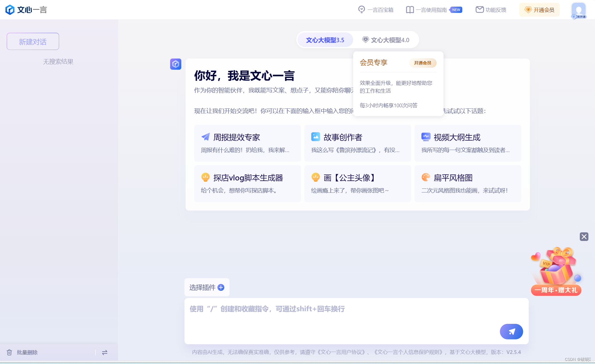This screenshot has width=595, height=364.
Task: Switch to 文心大模型3.5 tab
Action: (325, 40)
